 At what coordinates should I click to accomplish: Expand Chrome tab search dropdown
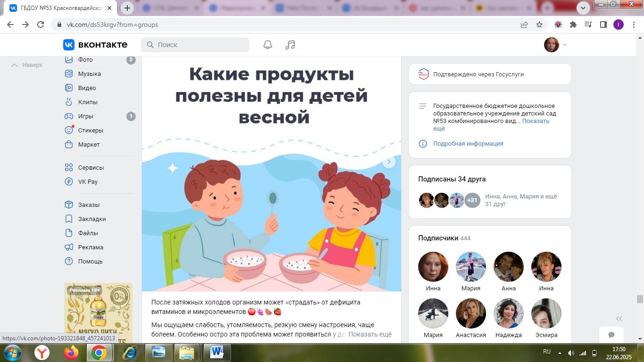point(583,8)
